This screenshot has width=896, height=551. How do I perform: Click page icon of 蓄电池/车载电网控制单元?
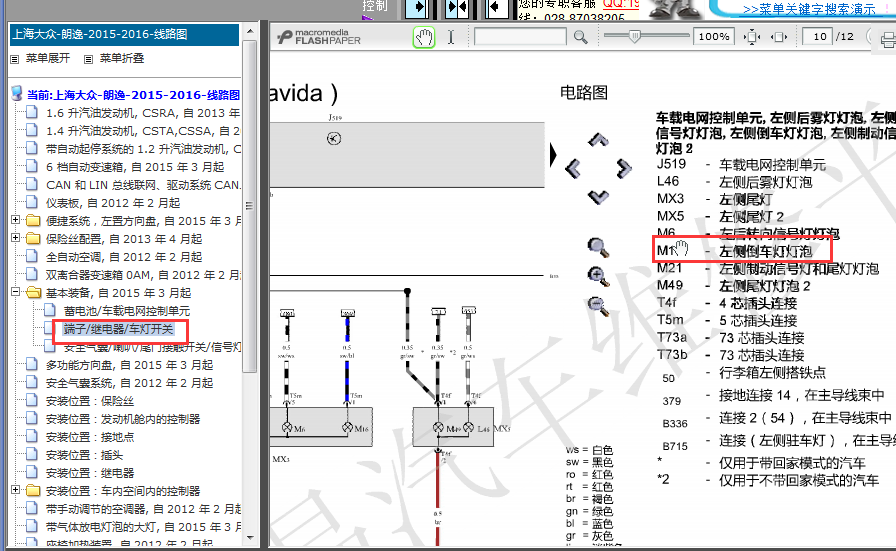pyautogui.click(x=50, y=310)
